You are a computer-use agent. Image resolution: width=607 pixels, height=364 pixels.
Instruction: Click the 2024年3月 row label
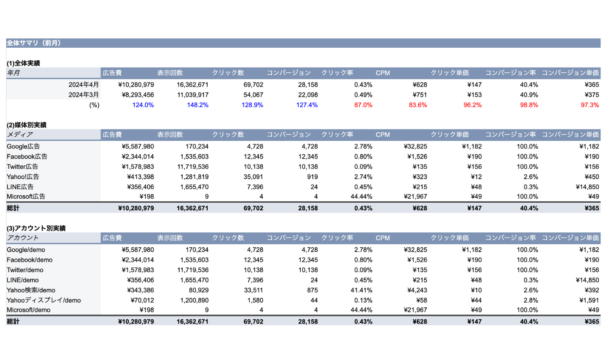84,95
